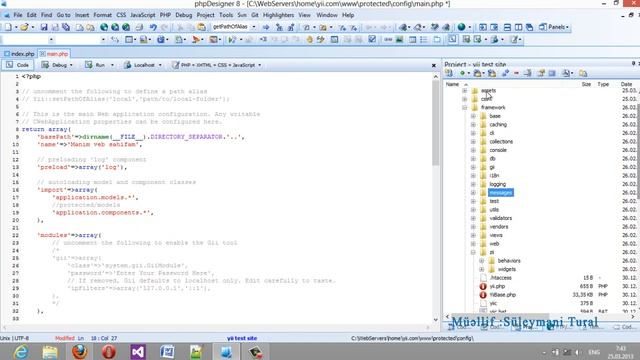Click the green add icon in Project toolbar

click(x=462, y=73)
